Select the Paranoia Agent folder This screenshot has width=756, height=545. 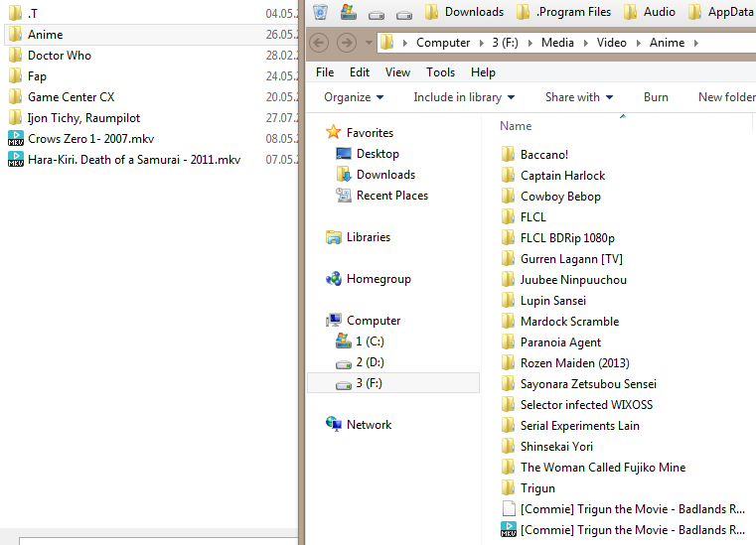tap(551, 342)
